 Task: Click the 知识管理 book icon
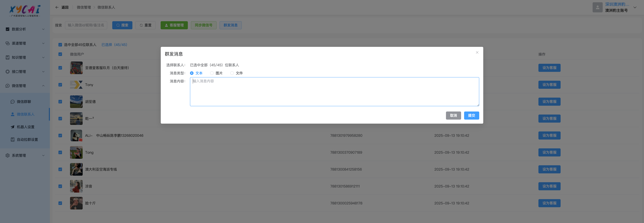click(8, 57)
